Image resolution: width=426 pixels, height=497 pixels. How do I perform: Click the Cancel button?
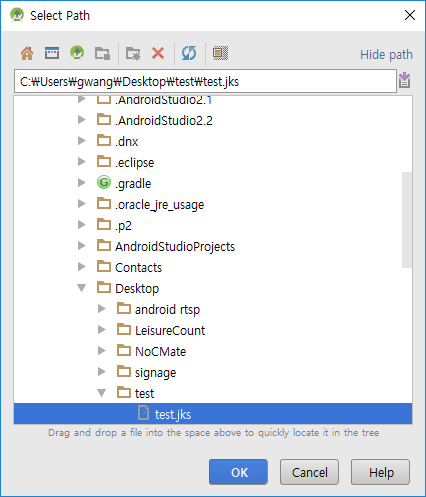(x=309, y=472)
